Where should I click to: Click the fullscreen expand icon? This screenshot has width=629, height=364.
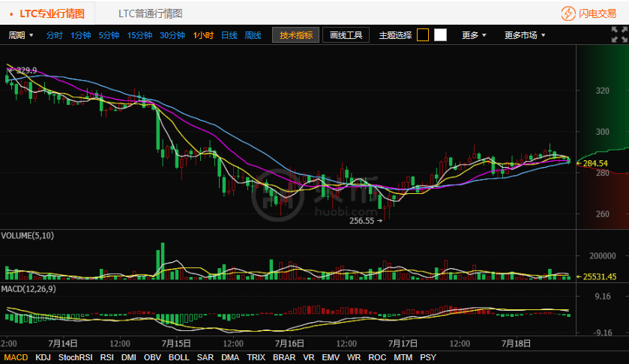pyautogui.click(x=619, y=34)
